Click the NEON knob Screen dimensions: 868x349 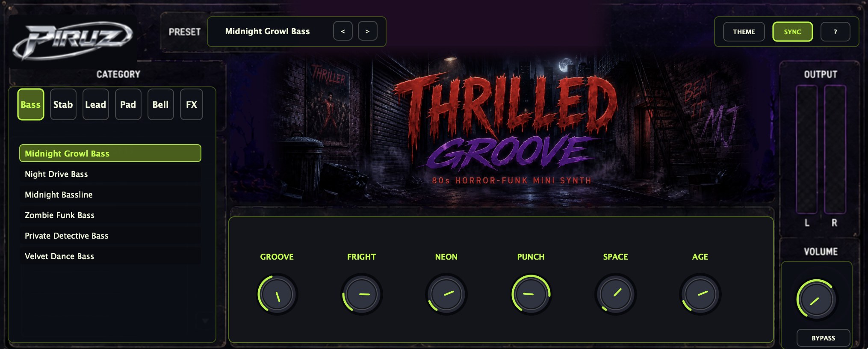coord(446,294)
